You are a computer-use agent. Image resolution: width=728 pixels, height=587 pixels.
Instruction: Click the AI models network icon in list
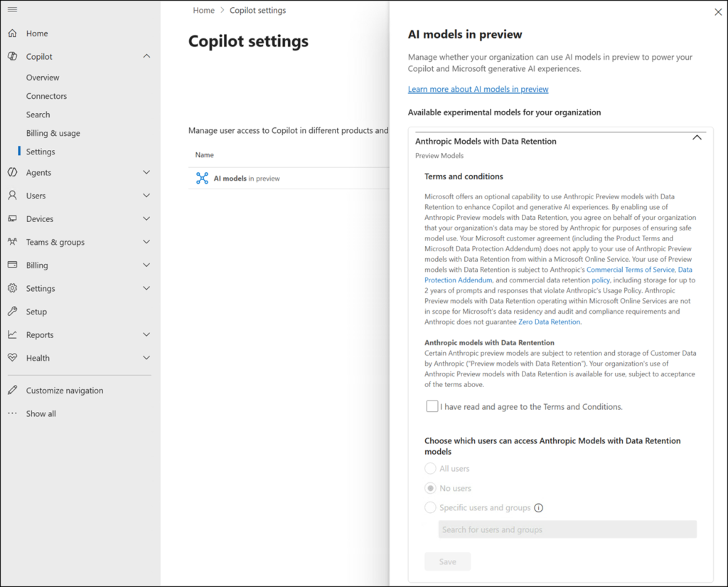tap(202, 178)
